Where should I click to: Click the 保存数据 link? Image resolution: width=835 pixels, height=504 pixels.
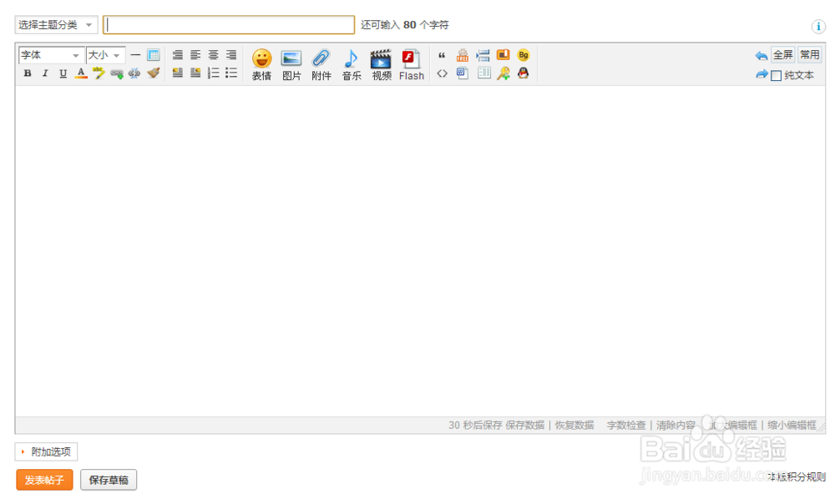(x=525, y=426)
